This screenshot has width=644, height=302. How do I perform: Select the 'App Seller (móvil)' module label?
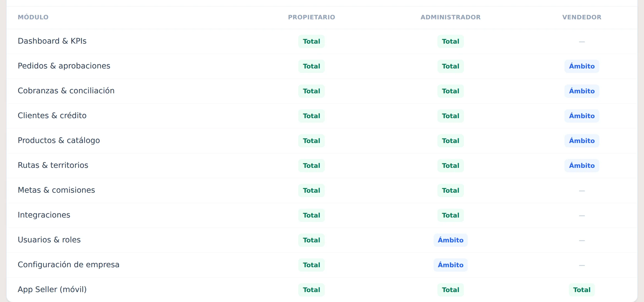[x=52, y=289]
